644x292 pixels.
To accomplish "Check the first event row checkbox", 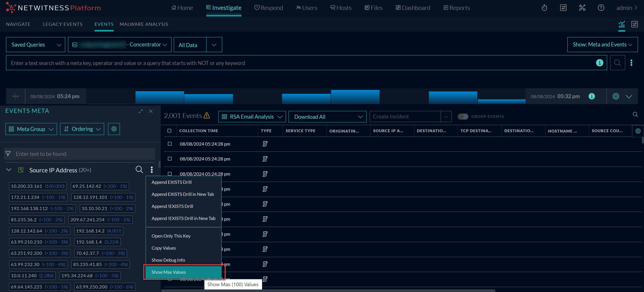I will coord(170,144).
